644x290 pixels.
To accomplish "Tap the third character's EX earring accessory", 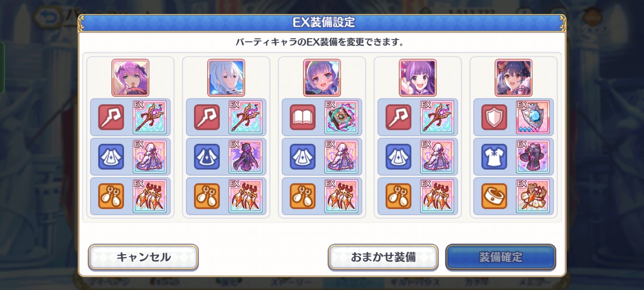I will point(341,196).
